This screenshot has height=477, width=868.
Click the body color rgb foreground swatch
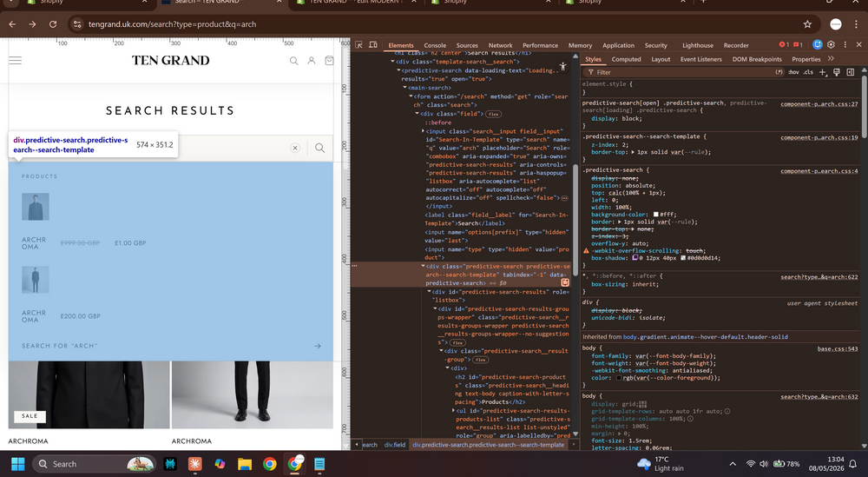(x=618, y=378)
